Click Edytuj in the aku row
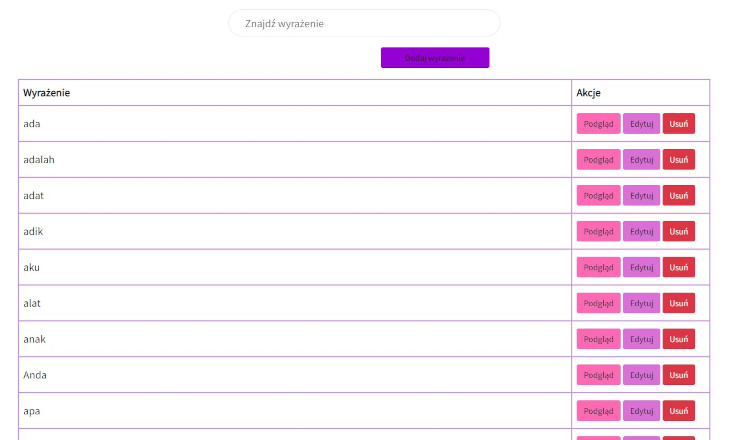 click(641, 267)
